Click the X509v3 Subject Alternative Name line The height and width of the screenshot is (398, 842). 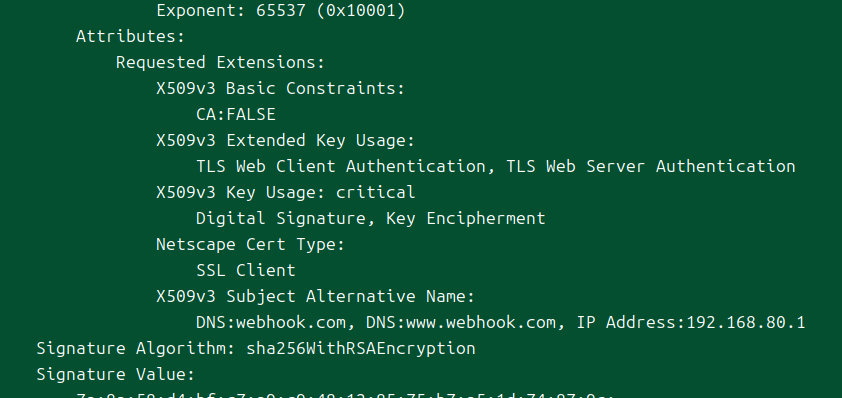[316, 296]
